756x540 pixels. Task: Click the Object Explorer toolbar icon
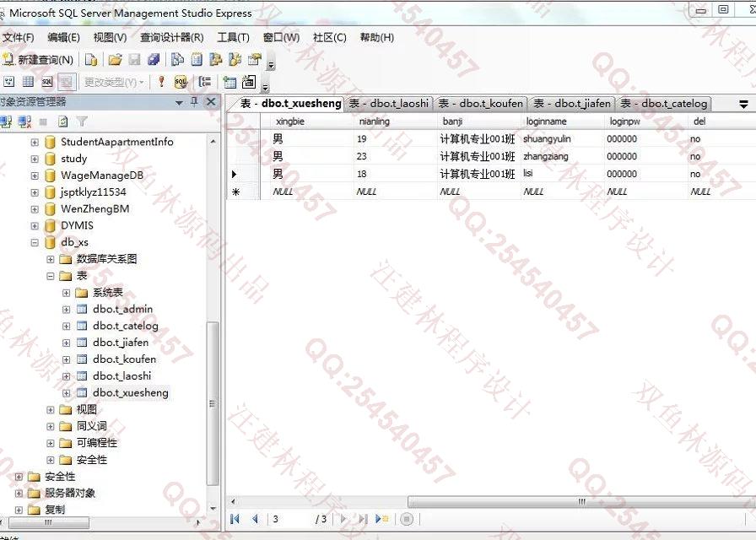(x=215, y=60)
